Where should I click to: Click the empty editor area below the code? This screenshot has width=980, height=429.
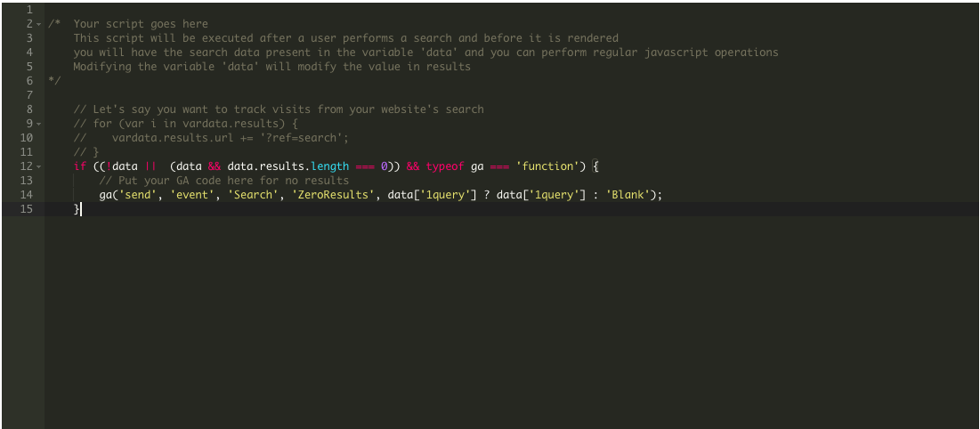coord(511,322)
